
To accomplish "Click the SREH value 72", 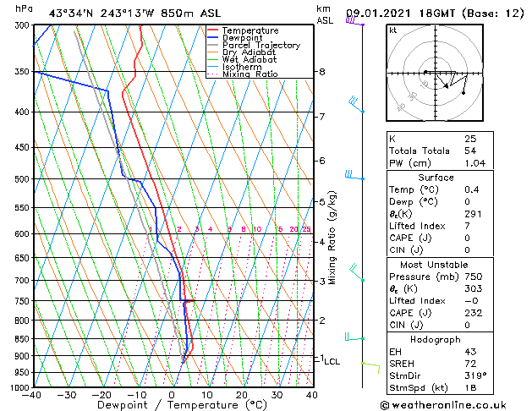I will pyautogui.click(x=470, y=364).
